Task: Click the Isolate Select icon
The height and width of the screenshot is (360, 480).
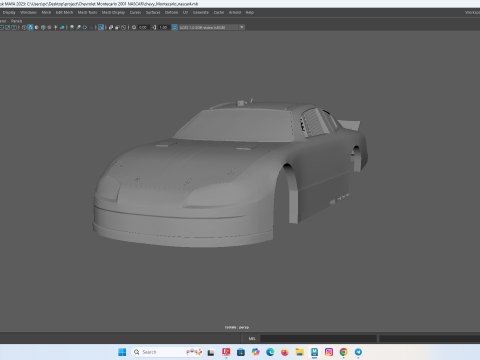Action: click(101, 27)
